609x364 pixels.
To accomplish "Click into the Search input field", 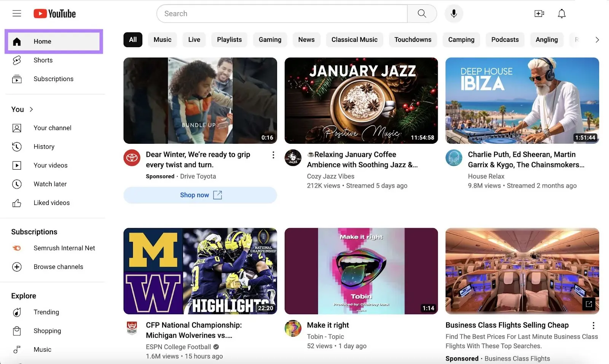I will point(282,14).
